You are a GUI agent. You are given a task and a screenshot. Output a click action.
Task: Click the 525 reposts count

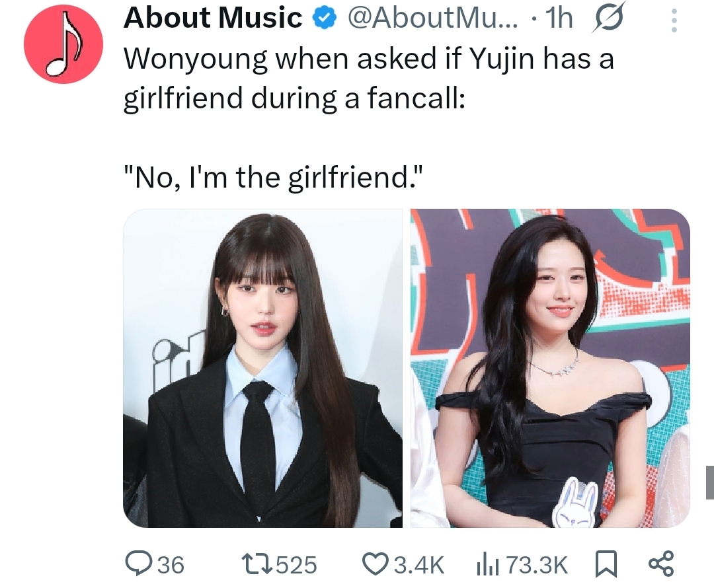coord(296,565)
